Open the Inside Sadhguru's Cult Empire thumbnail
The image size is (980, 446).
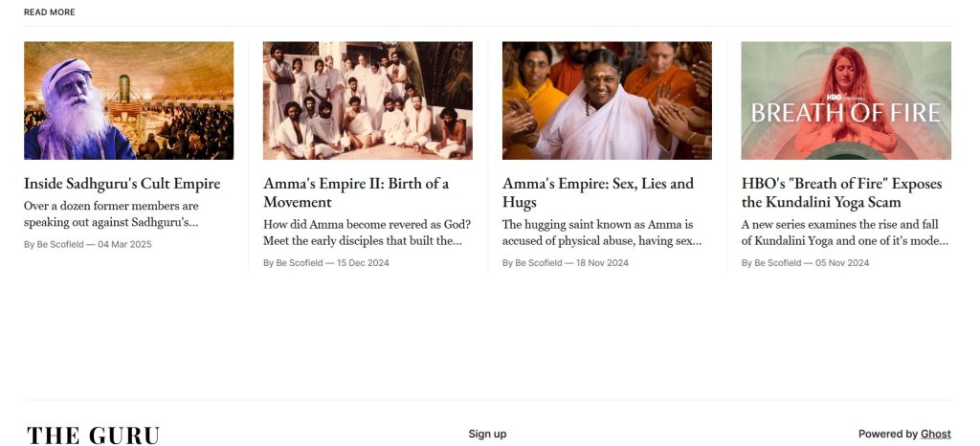129,100
